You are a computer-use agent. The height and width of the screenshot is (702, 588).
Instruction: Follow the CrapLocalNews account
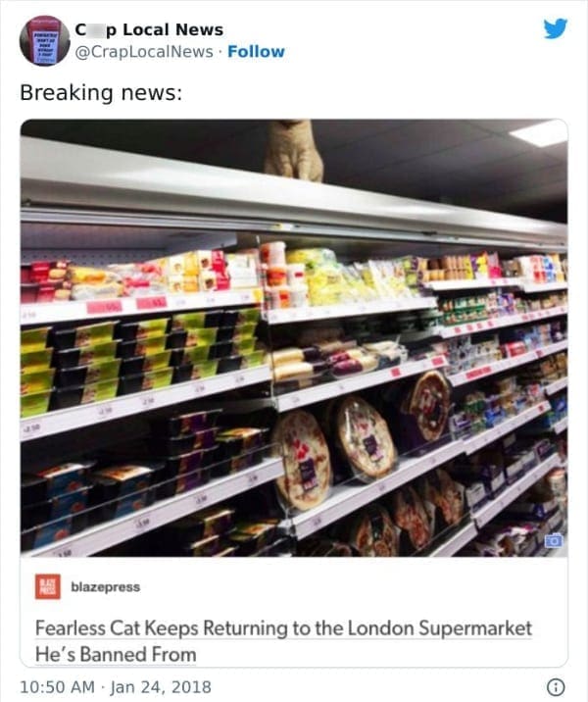tap(256, 52)
